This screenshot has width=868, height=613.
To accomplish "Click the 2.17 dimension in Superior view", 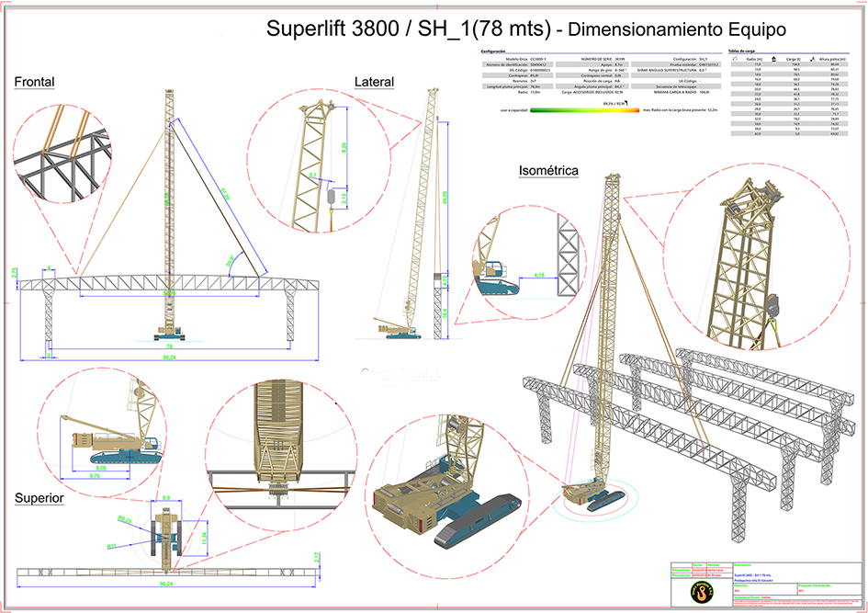I will (x=317, y=558).
